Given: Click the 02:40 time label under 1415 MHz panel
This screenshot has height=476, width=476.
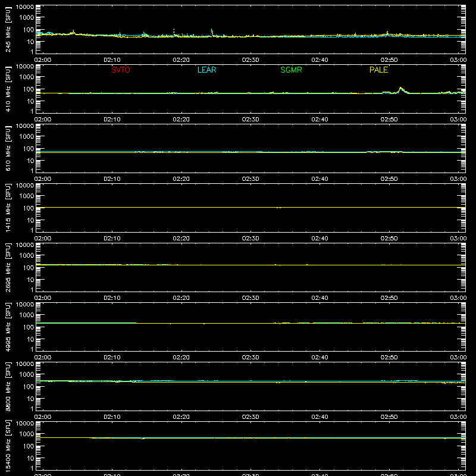Looking at the screenshot, I should (x=320, y=239).
